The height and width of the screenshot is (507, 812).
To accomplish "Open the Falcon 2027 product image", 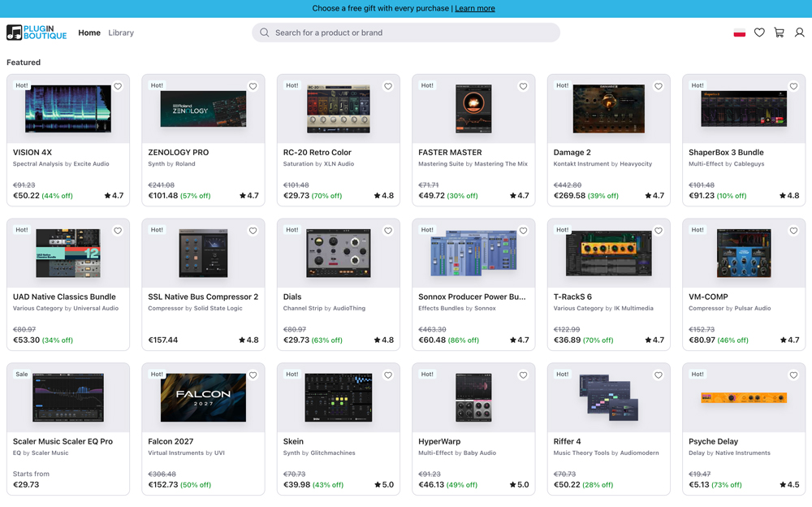I will pyautogui.click(x=203, y=397).
